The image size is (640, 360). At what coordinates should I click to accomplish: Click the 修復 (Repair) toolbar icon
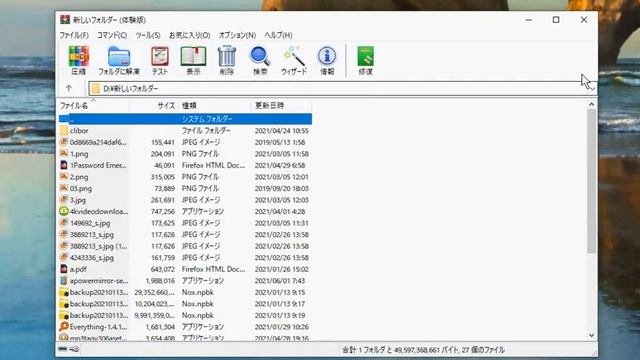click(x=365, y=60)
